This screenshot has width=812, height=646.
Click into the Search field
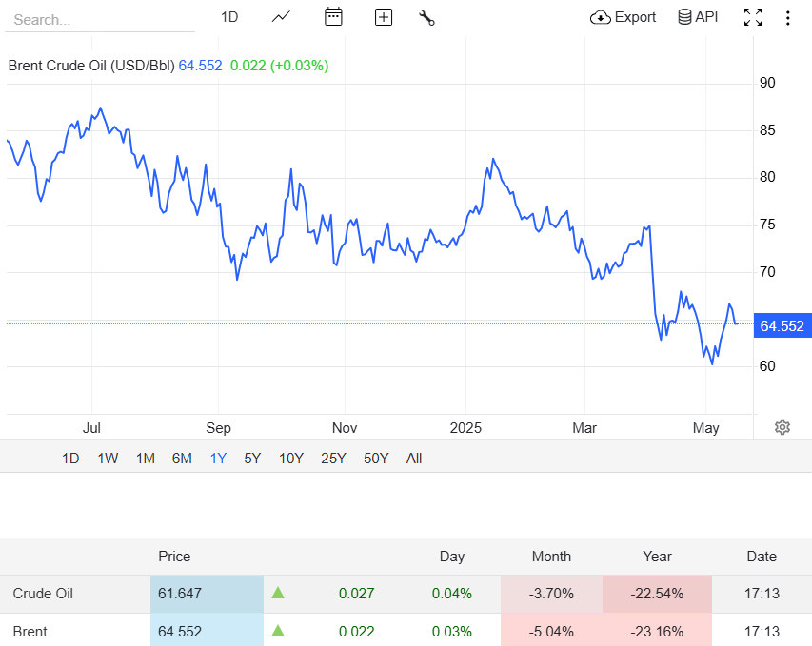(x=100, y=20)
